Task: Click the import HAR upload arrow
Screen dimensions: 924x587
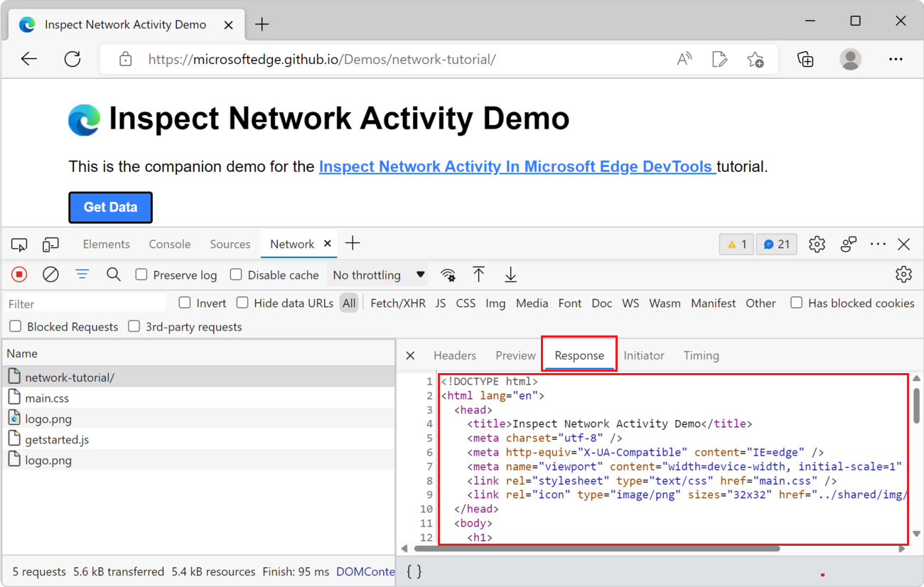Action: click(x=479, y=274)
